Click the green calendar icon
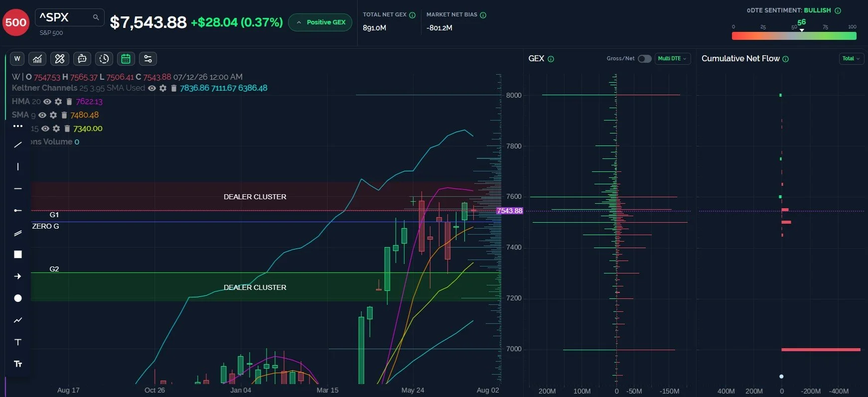The height and width of the screenshot is (397, 868). 126,59
